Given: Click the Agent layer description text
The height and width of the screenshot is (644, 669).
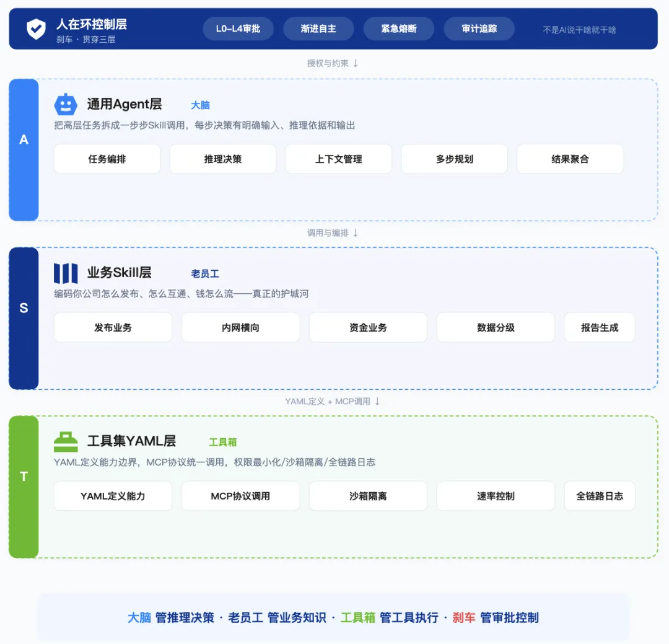Looking at the screenshot, I should point(204,125).
